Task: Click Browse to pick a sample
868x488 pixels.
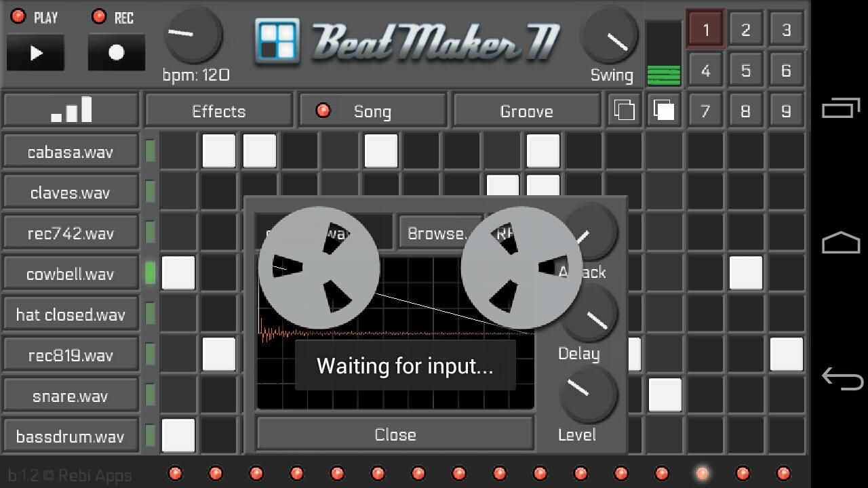Action: pos(437,233)
